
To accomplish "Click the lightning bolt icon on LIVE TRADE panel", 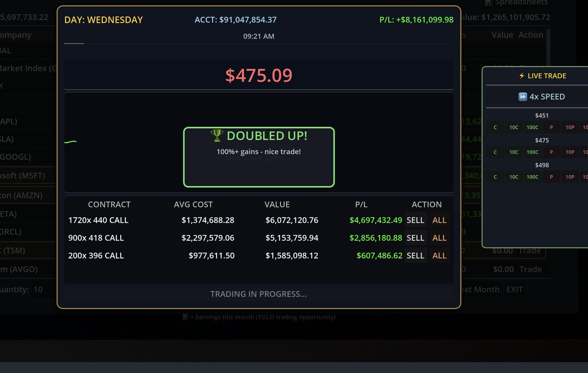I will (x=521, y=76).
